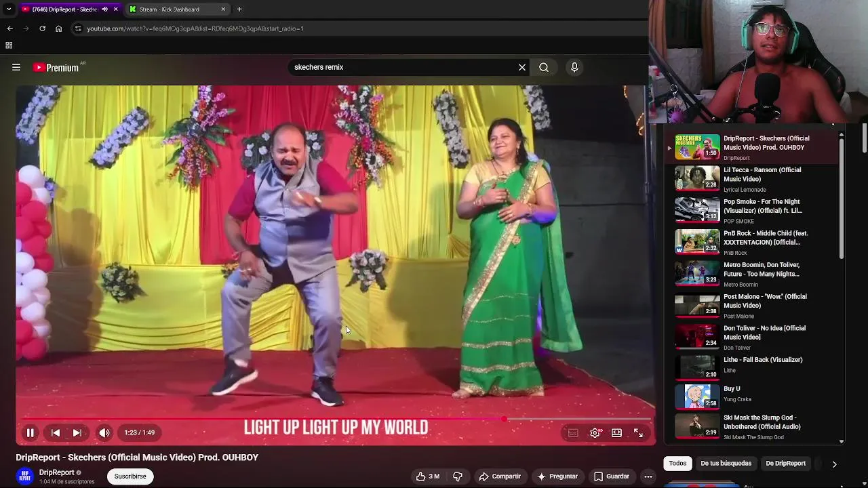
Task: Open more actions three-dot menu
Action: (x=648, y=476)
